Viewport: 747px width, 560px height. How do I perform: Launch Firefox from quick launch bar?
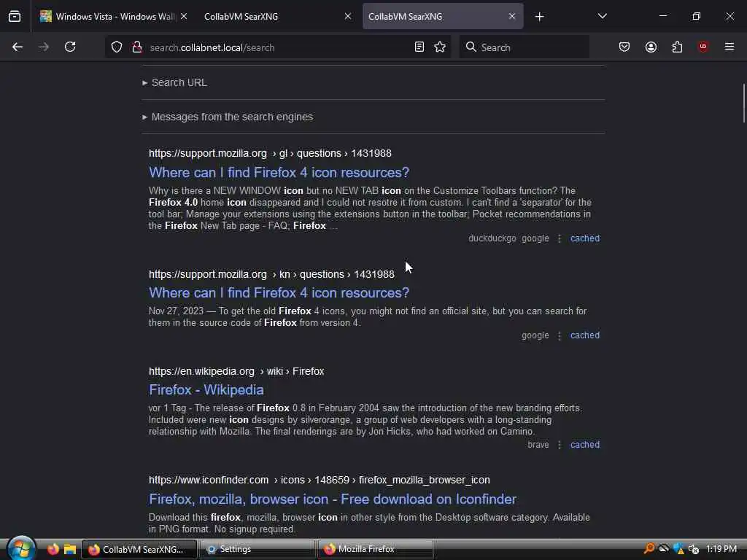53,549
